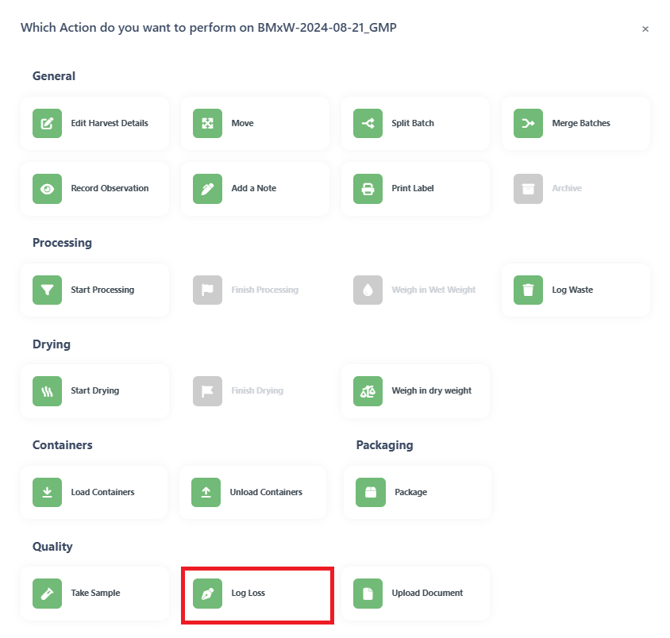Choose the Unload Containers action
This screenshot has width=670, height=638.
coord(253,492)
